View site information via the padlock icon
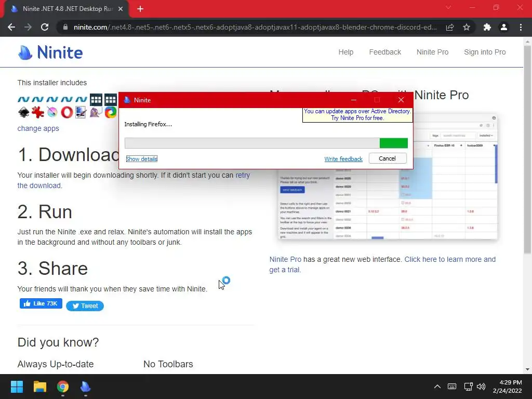Viewport: 532px width, 399px height. pos(65,27)
